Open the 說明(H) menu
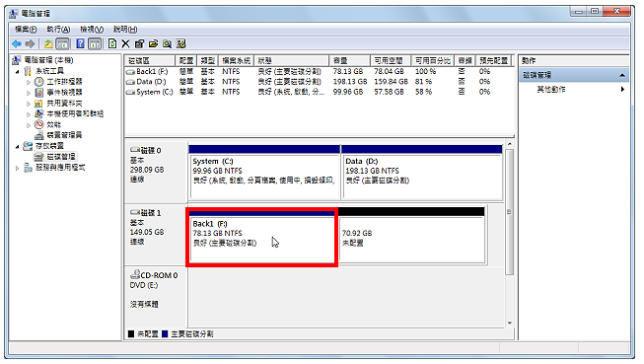The image size is (644, 364). pos(125,30)
